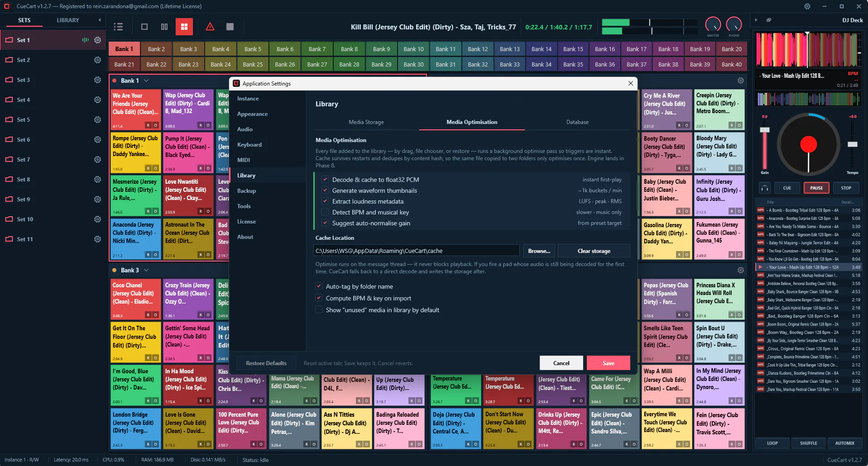Click Save in settings dialog
Screen dimensions: 868x466
(609, 363)
